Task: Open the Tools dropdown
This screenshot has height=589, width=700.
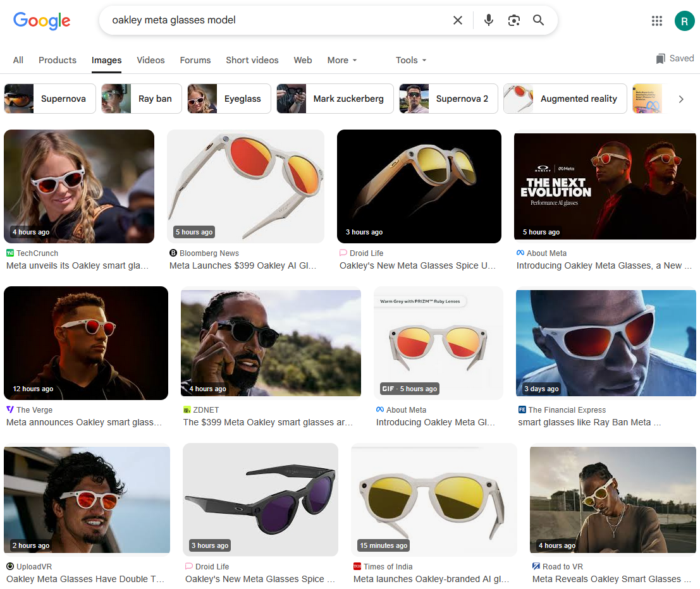Action: [x=411, y=60]
